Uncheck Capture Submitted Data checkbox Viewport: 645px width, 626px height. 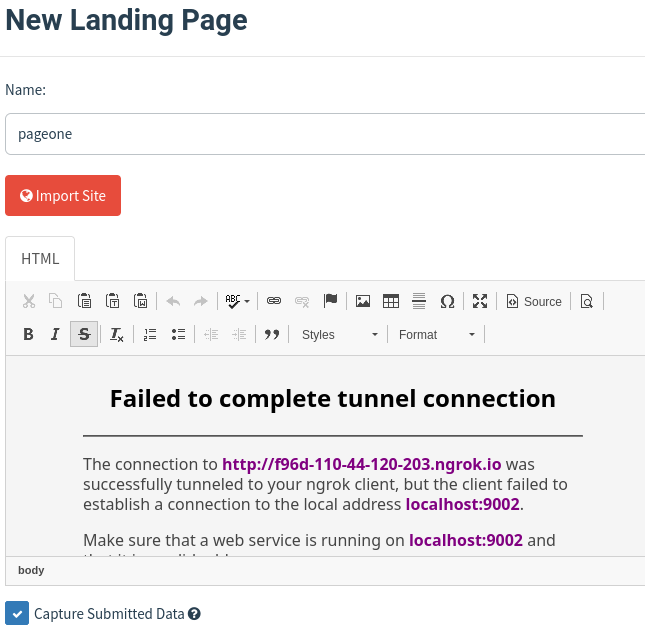pyautogui.click(x=17, y=613)
